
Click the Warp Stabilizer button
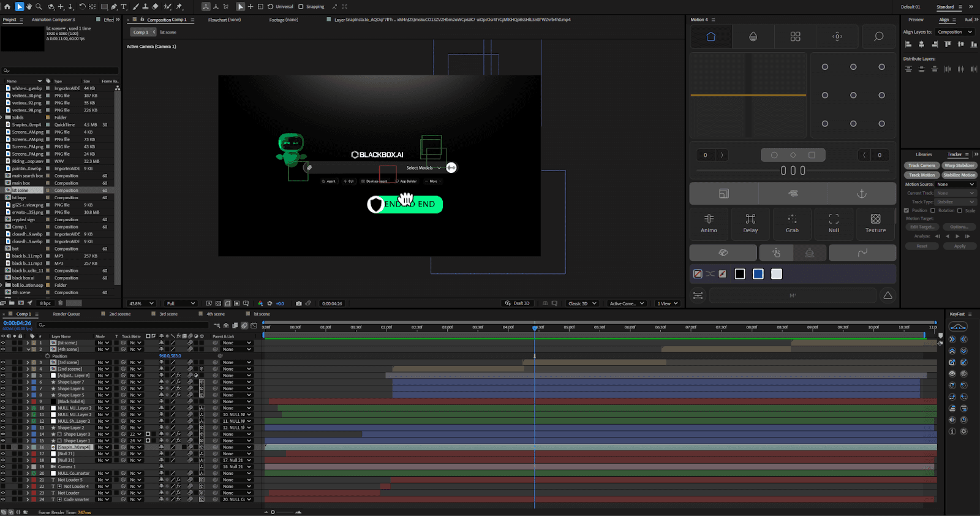coord(959,165)
